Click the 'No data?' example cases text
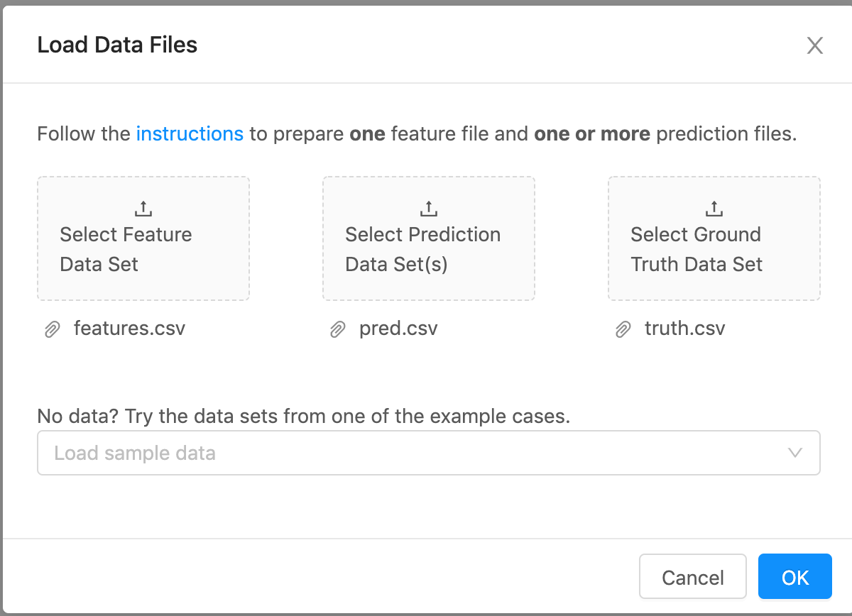Viewport: 852px width, 616px height. 303,416
